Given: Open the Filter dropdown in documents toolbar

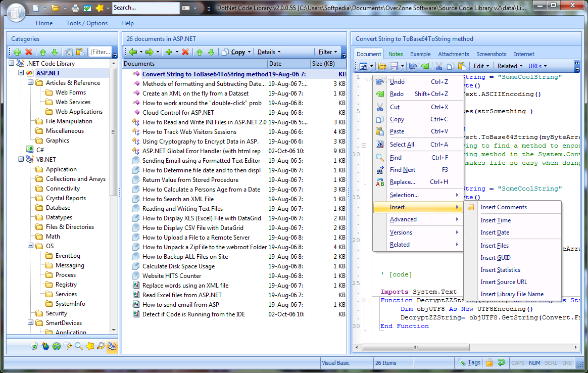Looking at the screenshot, I should pos(327,52).
